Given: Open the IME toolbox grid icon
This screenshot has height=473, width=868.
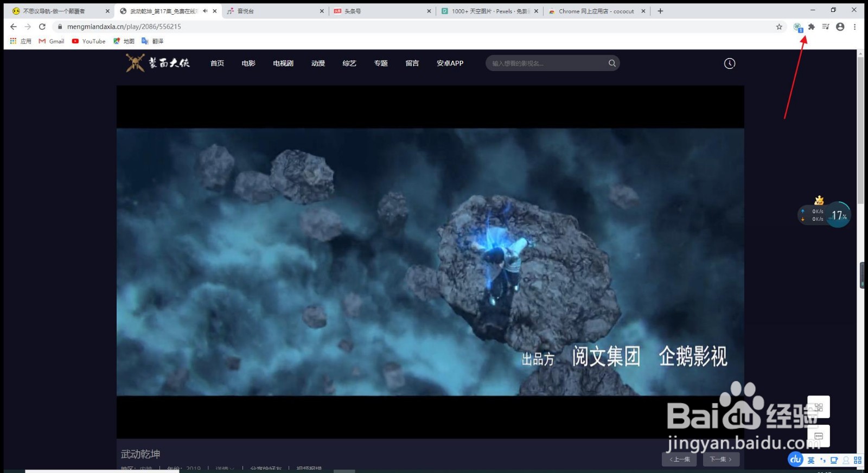Looking at the screenshot, I should point(858,461).
